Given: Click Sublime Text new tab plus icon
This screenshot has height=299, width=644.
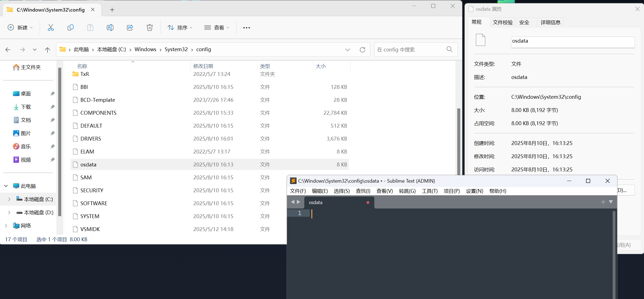Looking at the screenshot, I should click(x=603, y=202).
